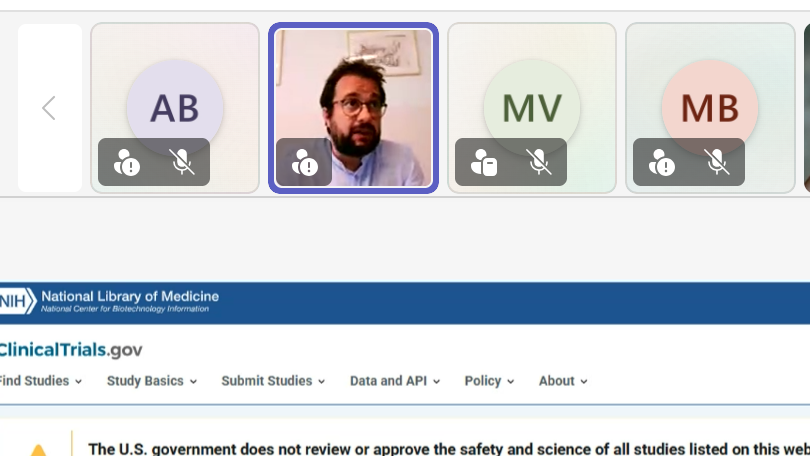
Task: Click MV's participant device icon
Action: point(484,162)
